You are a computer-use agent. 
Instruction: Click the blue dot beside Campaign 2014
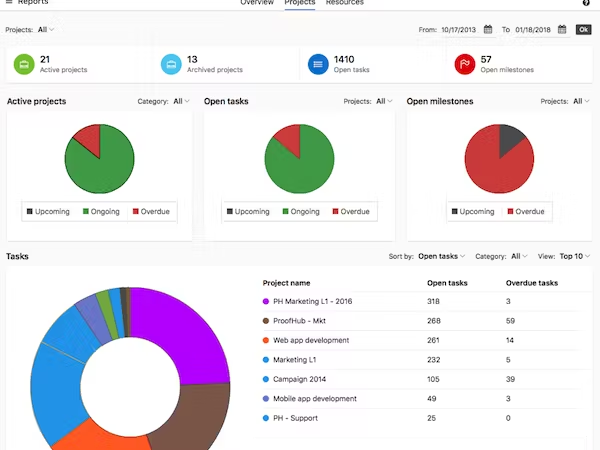[266, 379]
